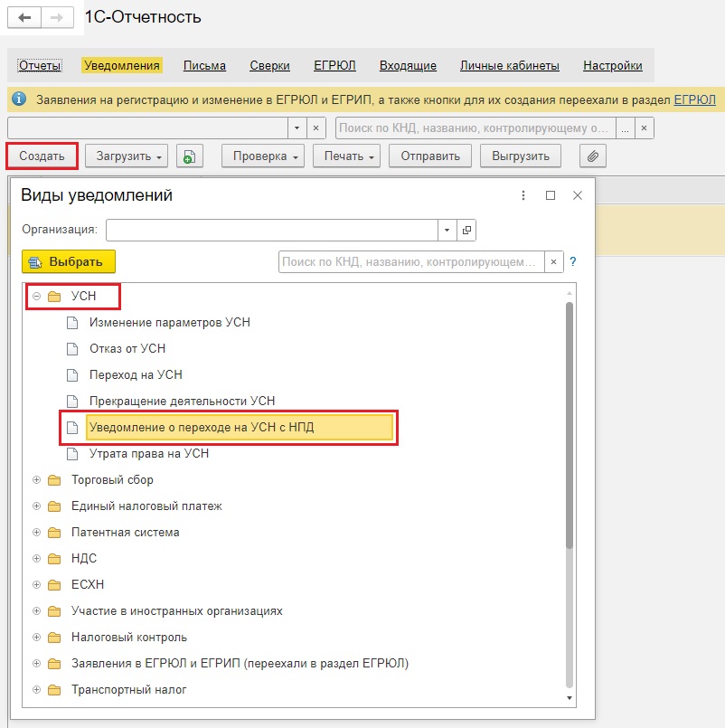
Task: Select the УСН folder
Action: coord(83,296)
